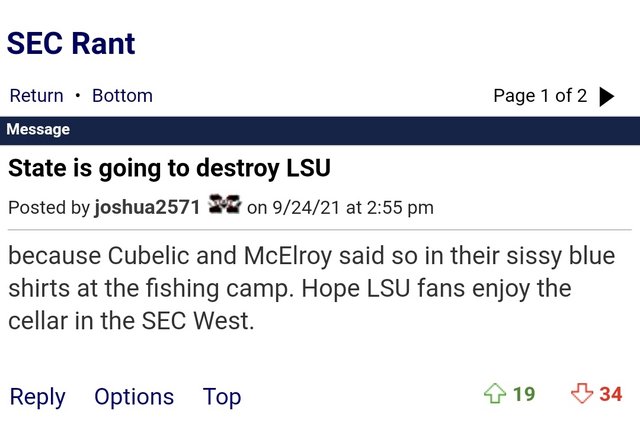Click the post line mentioning Cubelic and McElroy
Viewport: 640px width, 430px height.
point(311,256)
